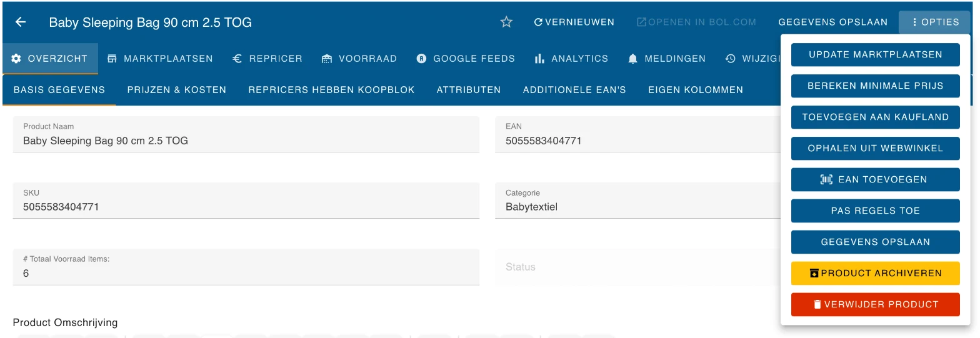Choose Ophalen uit Webwinkel option
Image resolution: width=980 pixels, height=338 pixels.
pyautogui.click(x=875, y=148)
